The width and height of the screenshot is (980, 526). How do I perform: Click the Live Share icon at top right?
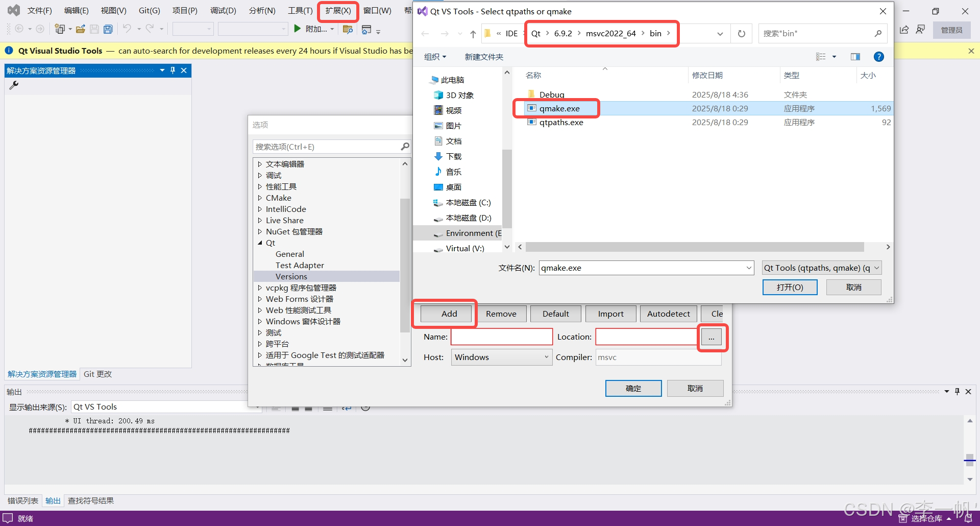(x=904, y=30)
